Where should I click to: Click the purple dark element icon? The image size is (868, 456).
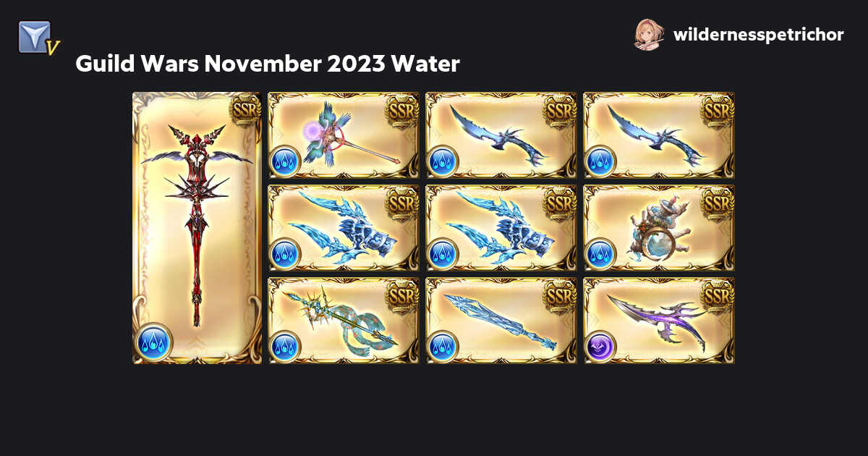pos(600,345)
